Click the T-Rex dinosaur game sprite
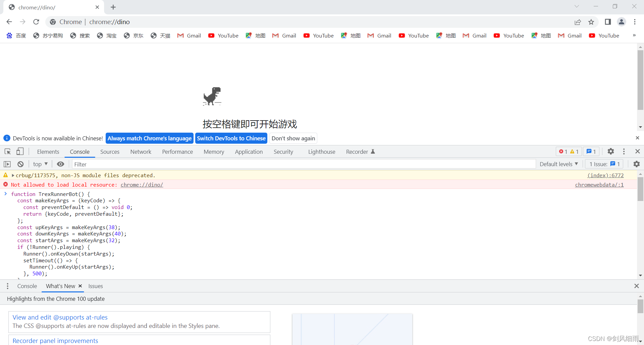This screenshot has width=644, height=345. click(212, 96)
